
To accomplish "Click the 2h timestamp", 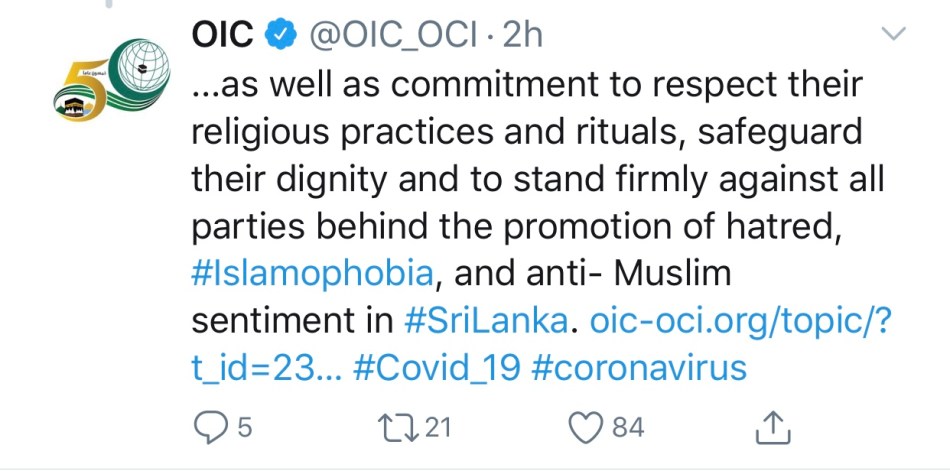I will pyautogui.click(x=522, y=35).
